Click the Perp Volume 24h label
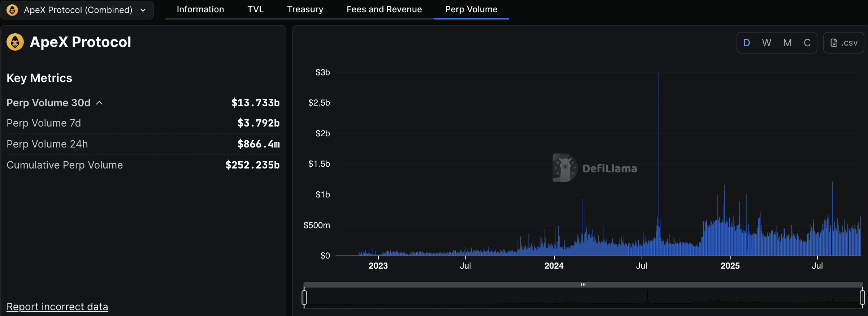This screenshot has height=316, width=868. pyautogui.click(x=47, y=144)
